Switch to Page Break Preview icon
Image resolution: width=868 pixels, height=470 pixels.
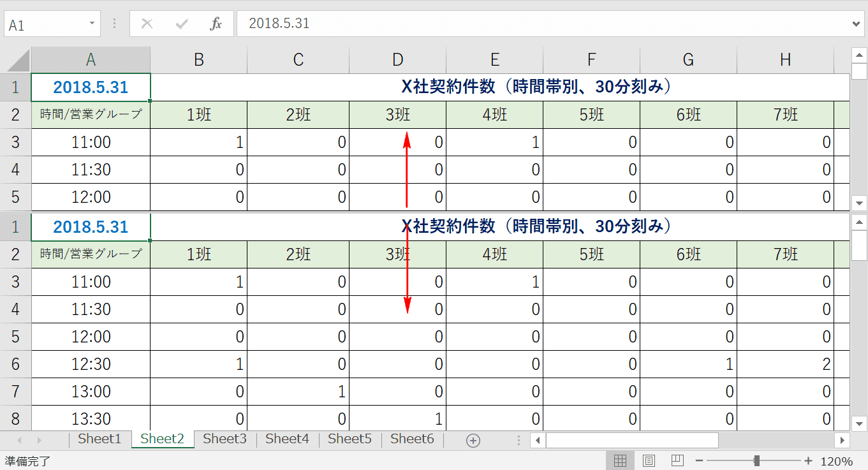click(678, 461)
